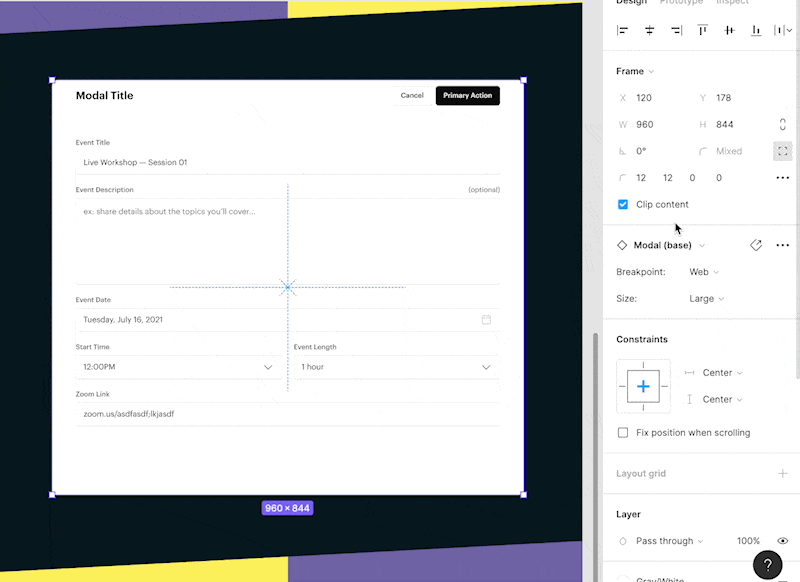
Task: Open the Size Large dropdown
Action: coord(706,298)
